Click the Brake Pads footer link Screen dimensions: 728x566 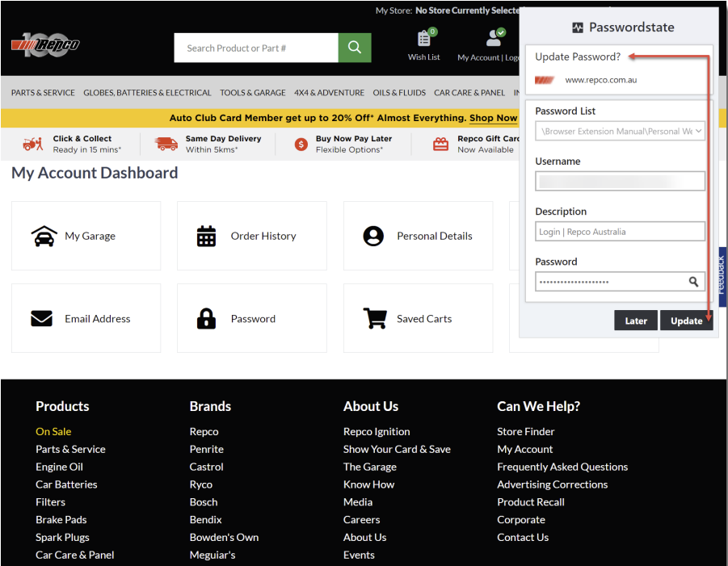[61, 520]
